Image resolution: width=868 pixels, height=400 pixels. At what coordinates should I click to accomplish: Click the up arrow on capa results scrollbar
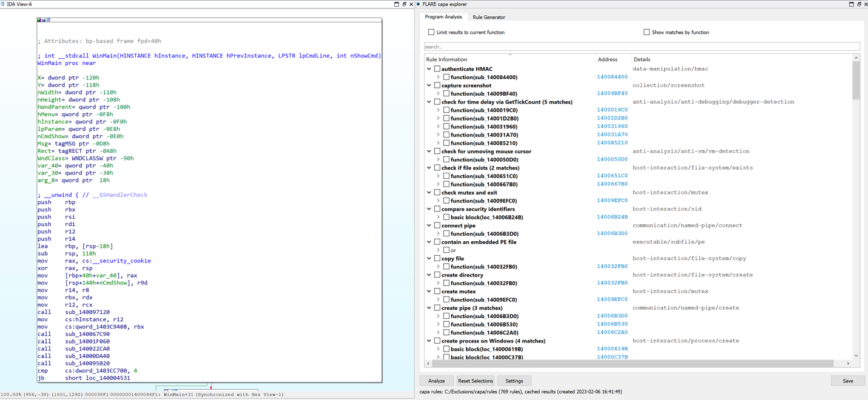[x=856, y=56]
